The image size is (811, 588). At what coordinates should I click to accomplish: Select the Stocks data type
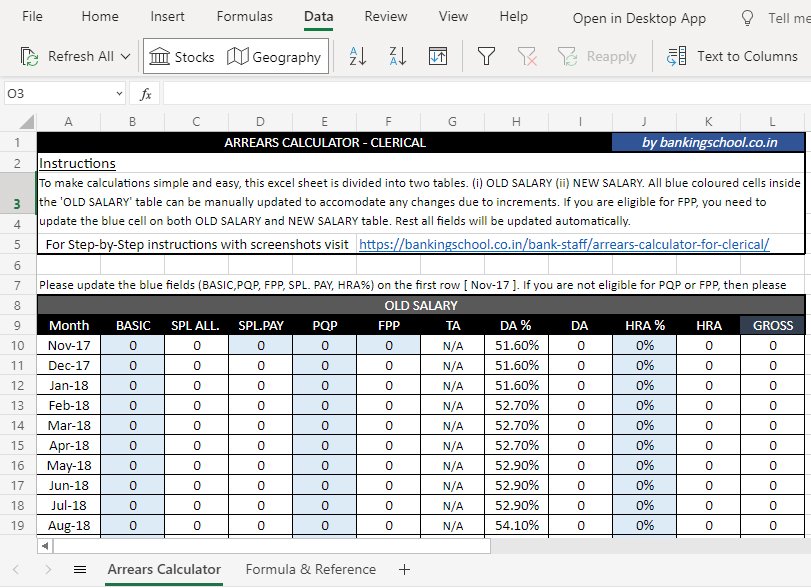tap(182, 57)
